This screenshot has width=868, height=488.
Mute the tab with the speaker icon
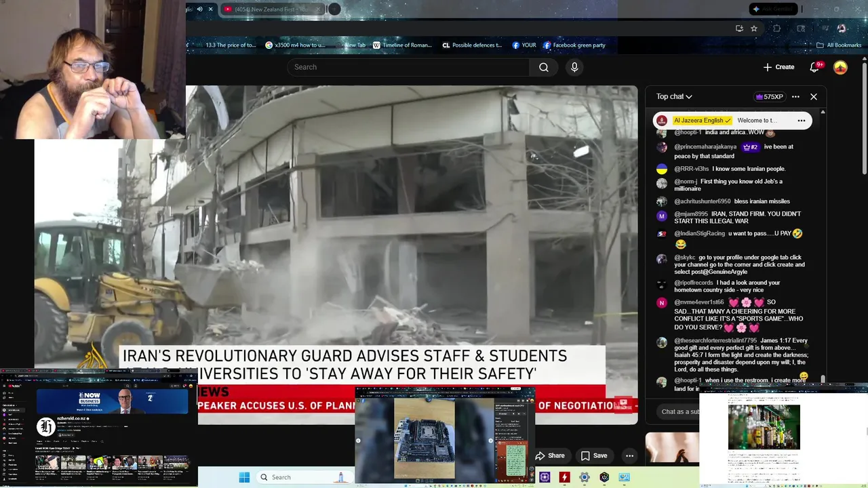(199, 9)
